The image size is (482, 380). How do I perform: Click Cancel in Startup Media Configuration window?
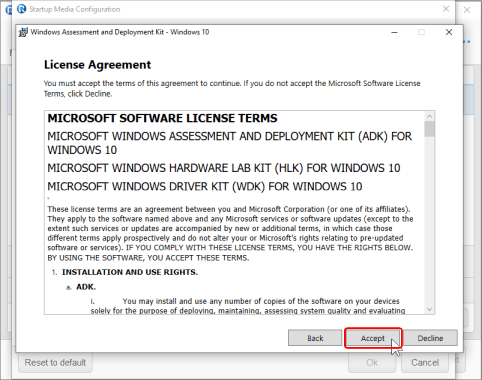coord(425,362)
